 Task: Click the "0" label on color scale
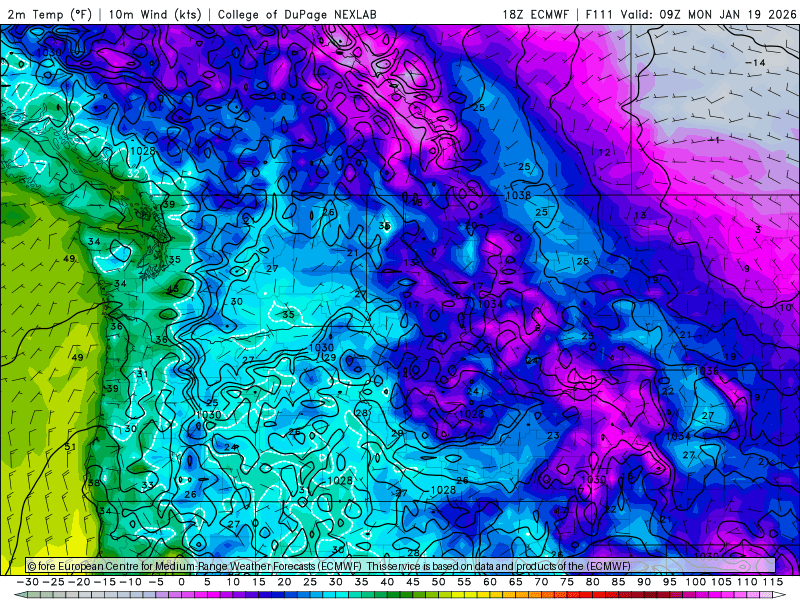click(x=182, y=582)
